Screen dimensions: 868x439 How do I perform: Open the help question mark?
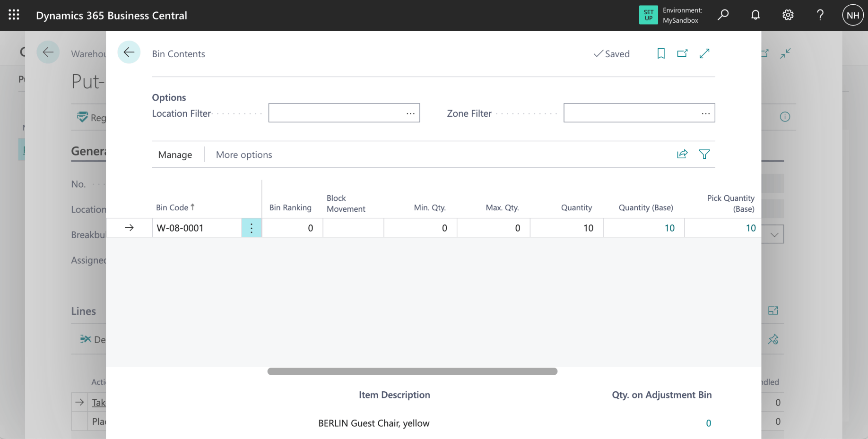coord(820,15)
